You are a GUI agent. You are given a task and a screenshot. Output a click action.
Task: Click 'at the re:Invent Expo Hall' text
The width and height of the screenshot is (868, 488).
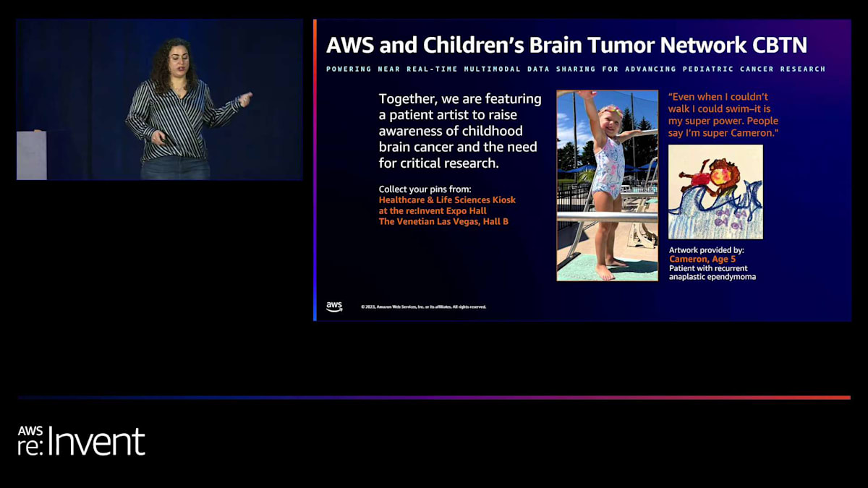coord(433,210)
